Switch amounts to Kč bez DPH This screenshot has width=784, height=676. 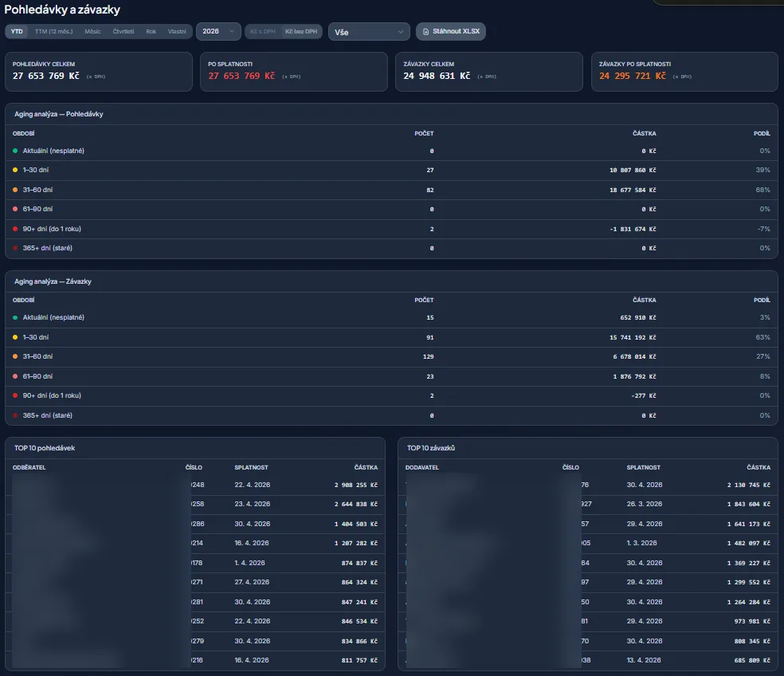301,32
